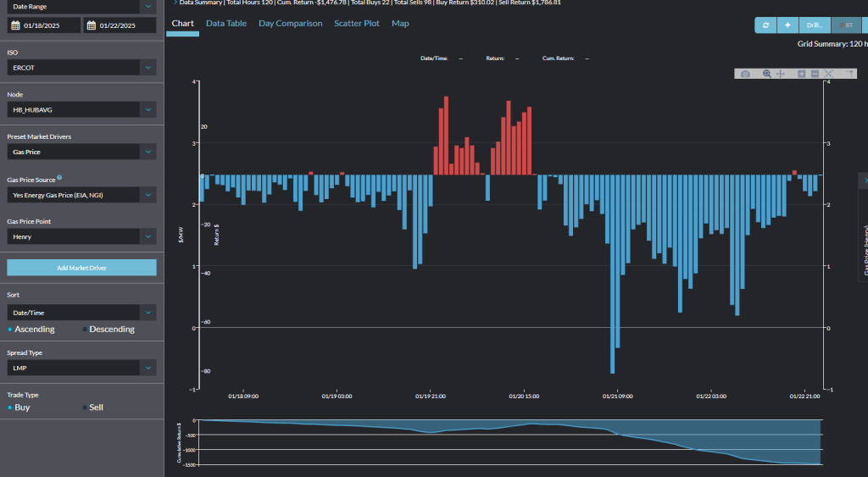868x477 pixels.
Task: Click the end date 01/22/2025 field
Action: (127, 25)
